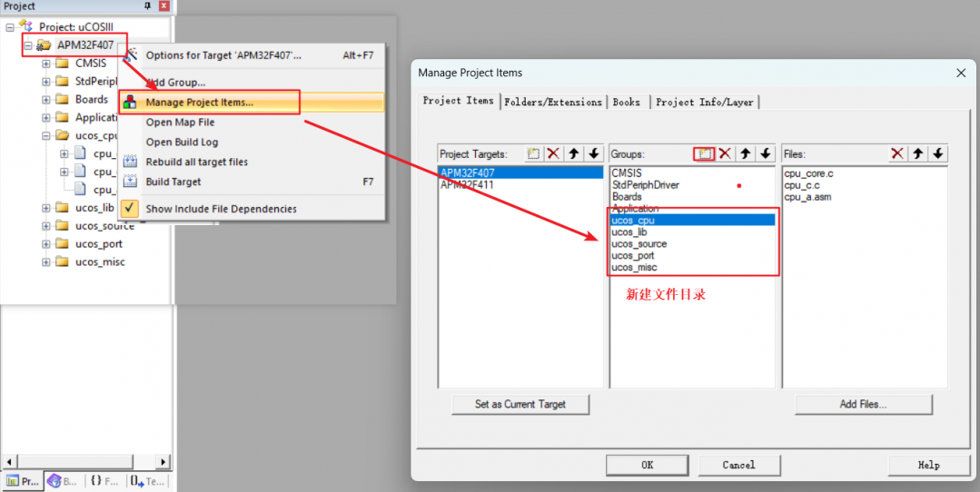Choose Build Target from context menu
980x492 pixels.
point(252,182)
